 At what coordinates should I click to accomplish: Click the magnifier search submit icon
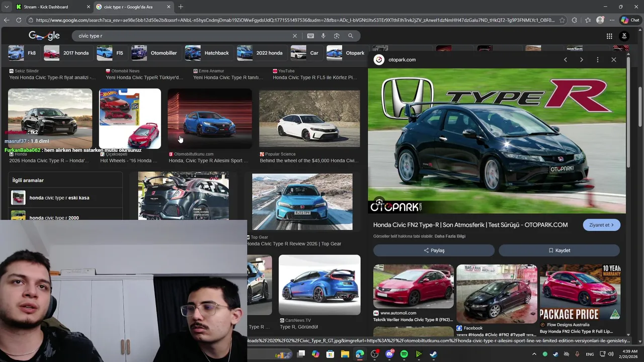[x=351, y=36]
